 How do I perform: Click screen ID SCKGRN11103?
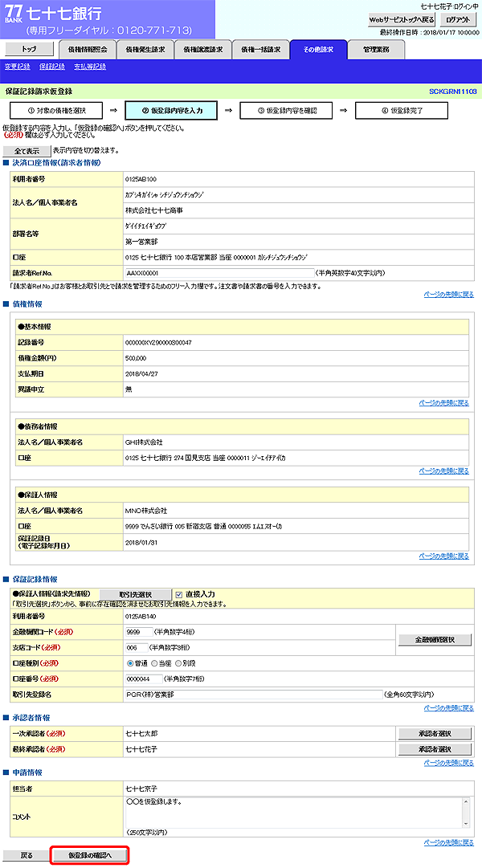point(452,92)
